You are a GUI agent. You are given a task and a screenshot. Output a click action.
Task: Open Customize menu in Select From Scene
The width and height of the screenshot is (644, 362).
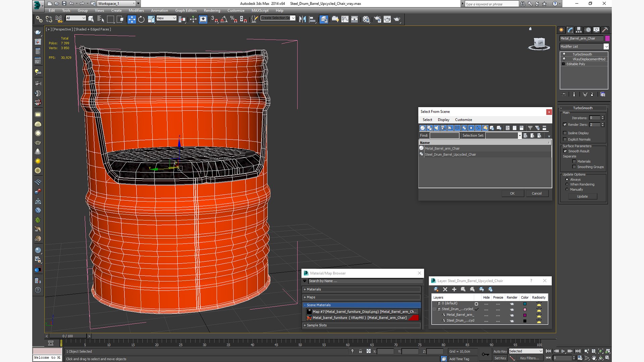[464, 120]
